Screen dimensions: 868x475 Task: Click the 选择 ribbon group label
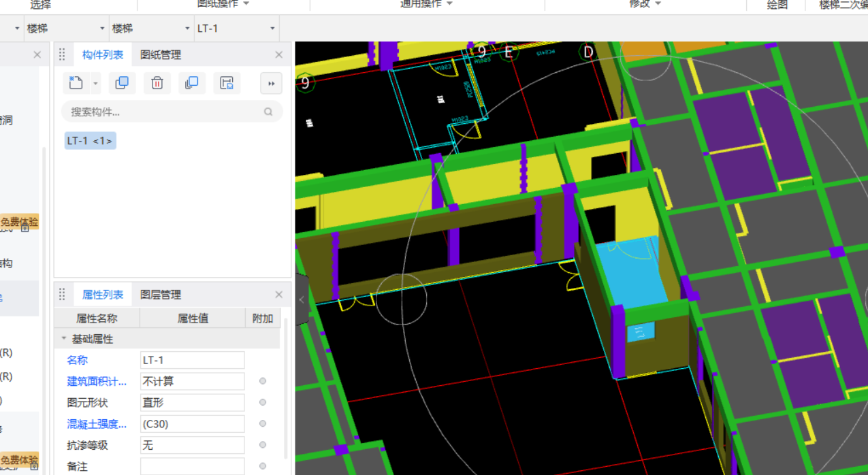tap(40, 4)
